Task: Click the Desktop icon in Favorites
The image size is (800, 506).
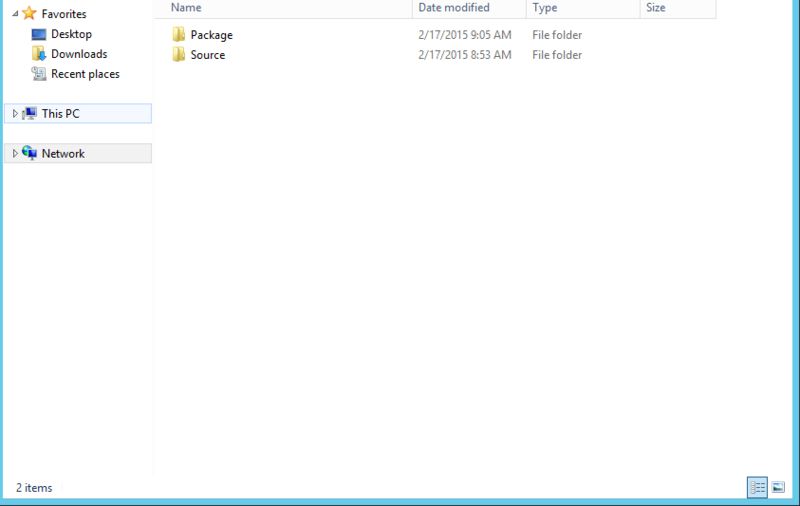Action: 39,34
